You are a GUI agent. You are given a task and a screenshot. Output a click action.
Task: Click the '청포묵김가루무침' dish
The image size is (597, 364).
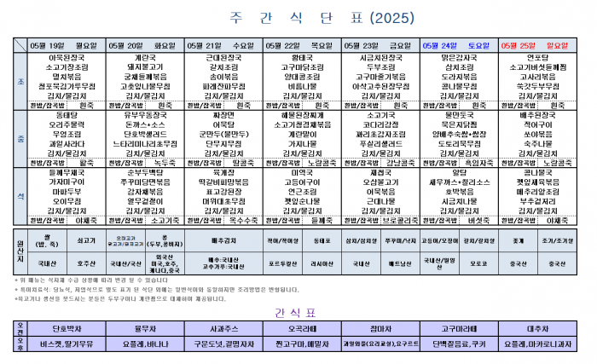(x=67, y=86)
